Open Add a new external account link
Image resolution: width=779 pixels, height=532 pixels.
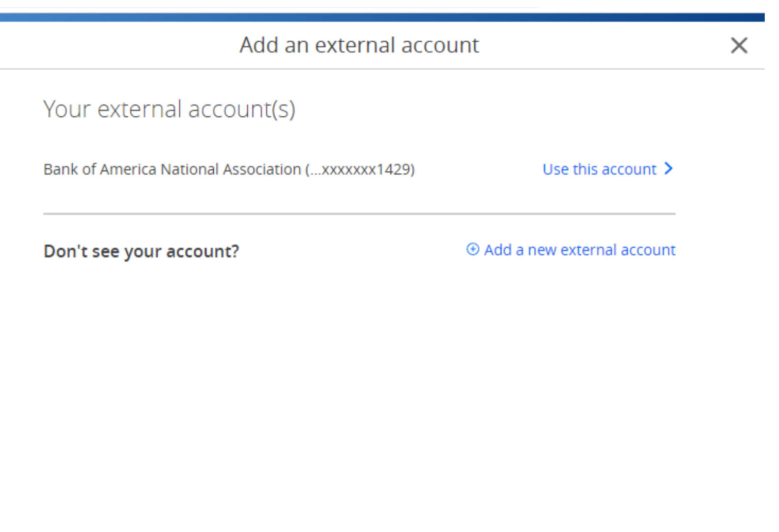click(x=579, y=250)
